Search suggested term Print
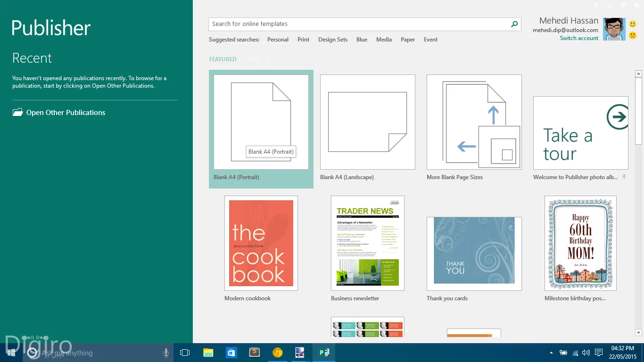The height and width of the screenshot is (362, 644). coord(303,40)
